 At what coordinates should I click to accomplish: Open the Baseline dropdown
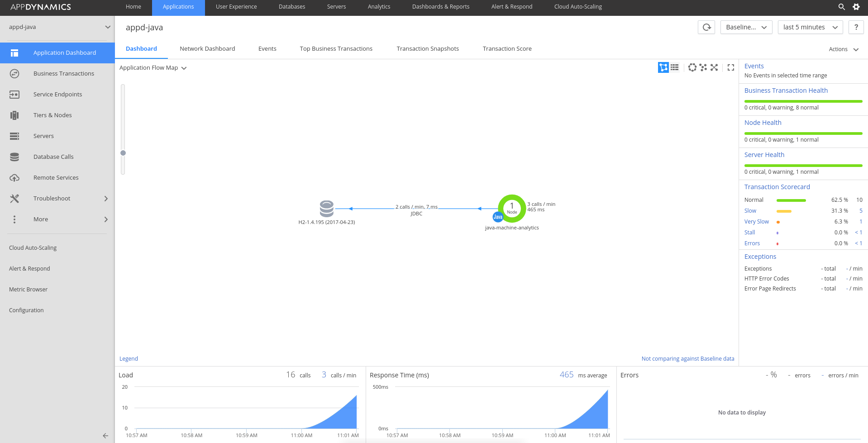tap(746, 27)
